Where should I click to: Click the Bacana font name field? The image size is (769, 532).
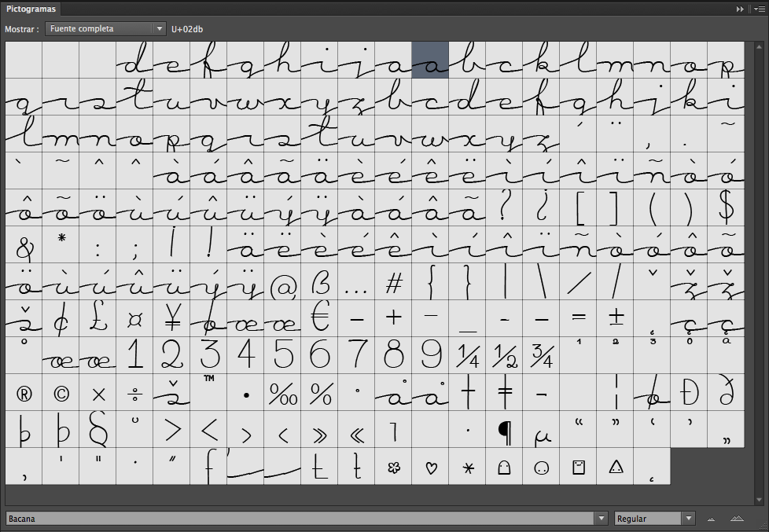coord(299,519)
